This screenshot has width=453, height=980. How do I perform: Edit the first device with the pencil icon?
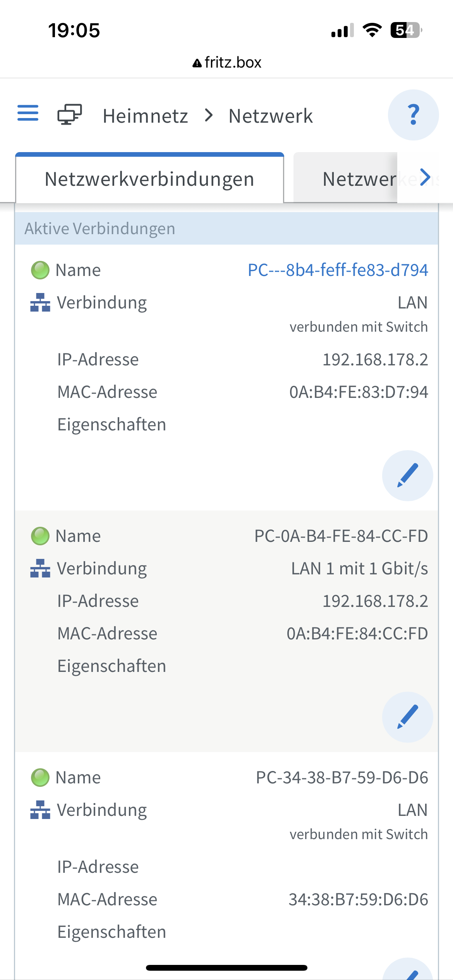[407, 475]
